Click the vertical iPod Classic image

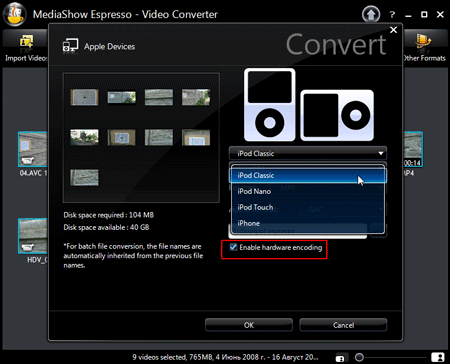[270, 105]
